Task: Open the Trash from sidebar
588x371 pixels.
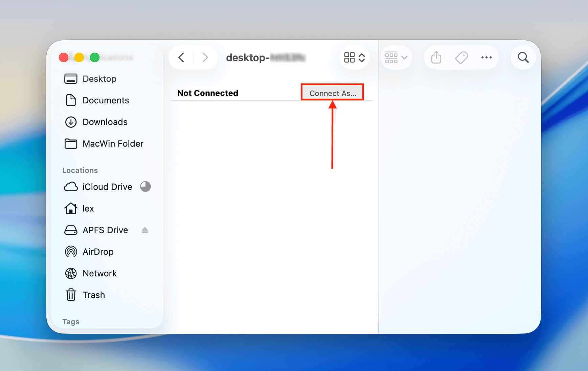Action: (94, 295)
